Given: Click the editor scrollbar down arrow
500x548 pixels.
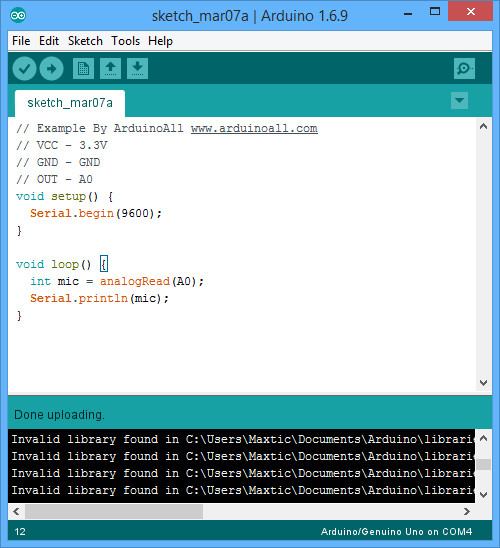Looking at the screenshot, I should tap(484, 382).
